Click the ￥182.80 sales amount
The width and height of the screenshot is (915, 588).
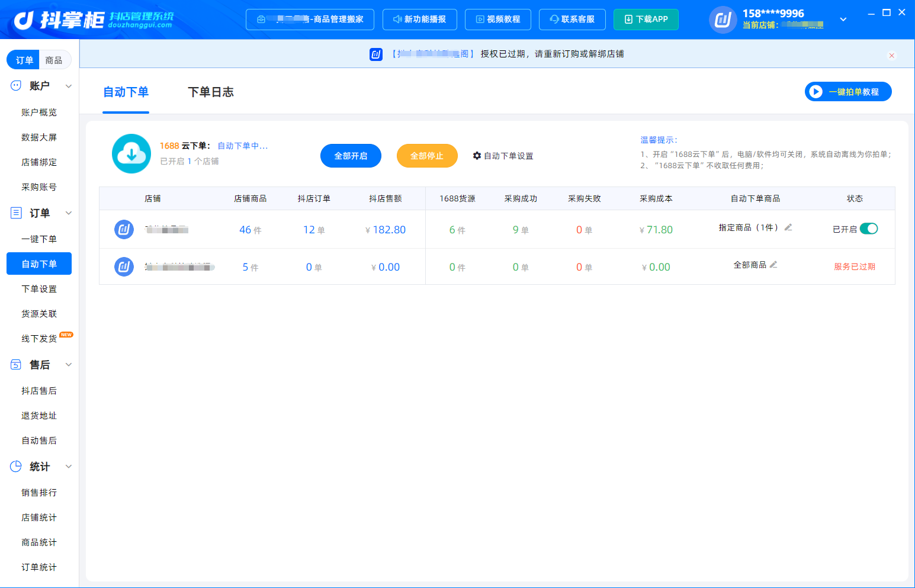click(x=386, y=230)
